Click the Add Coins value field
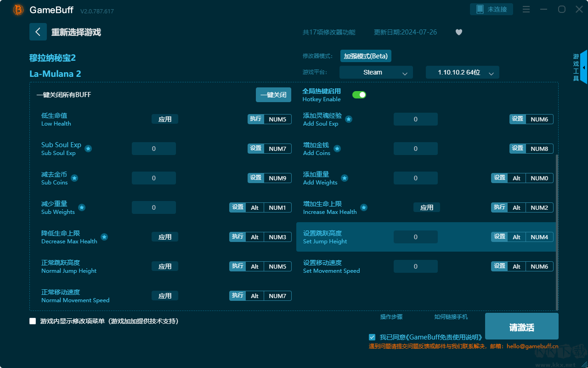Screen dimensions: 588x368 tap(416, 149)
